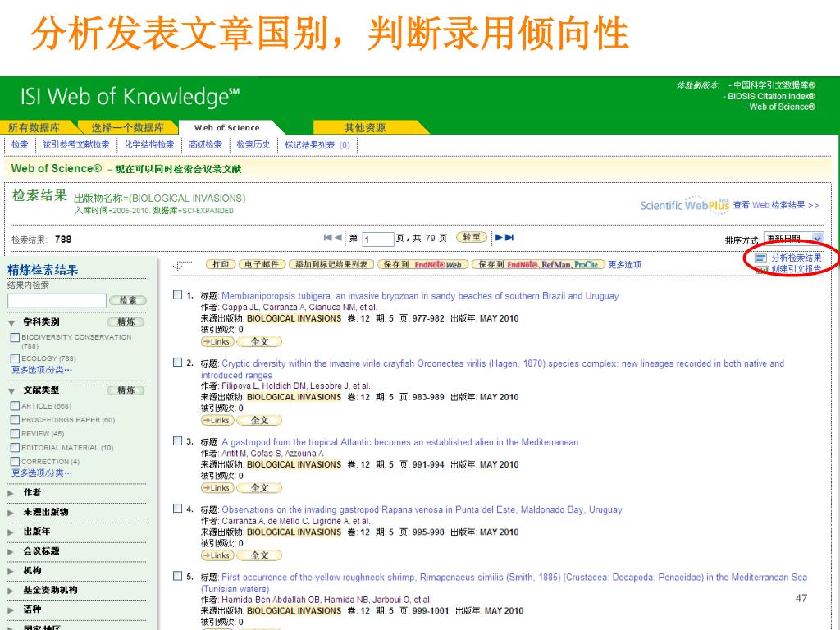The width and height of the screenshot is (840, 630).
Task: Check the box for result 1
Action: tap(178, 294)
